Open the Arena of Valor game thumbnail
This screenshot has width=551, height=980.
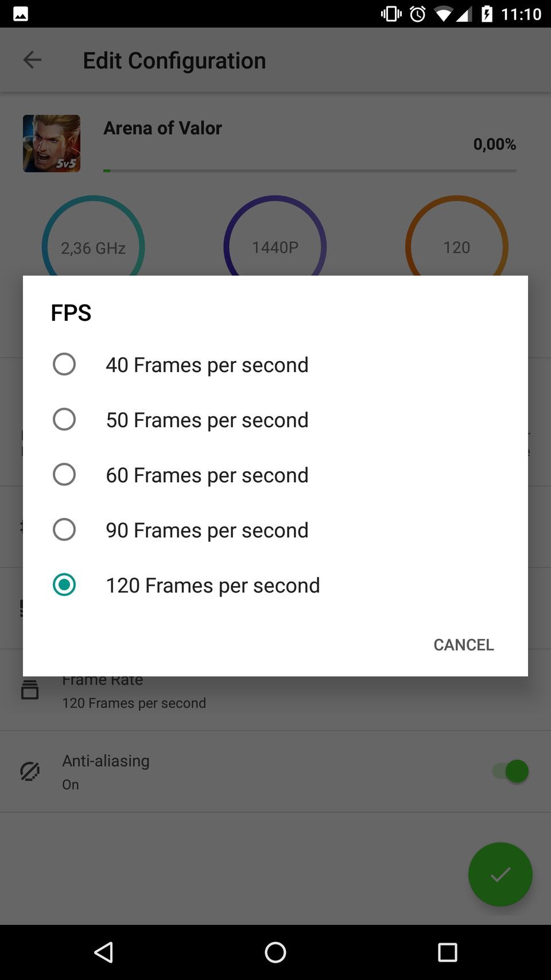point(51,143)
